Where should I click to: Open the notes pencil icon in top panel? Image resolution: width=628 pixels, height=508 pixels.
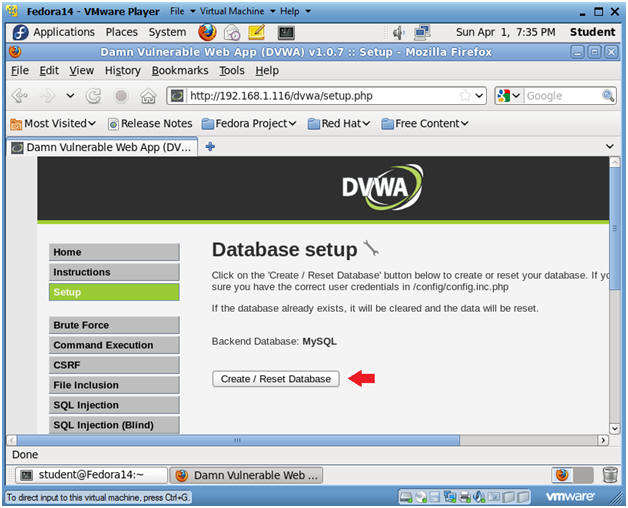tap(257, 32)
